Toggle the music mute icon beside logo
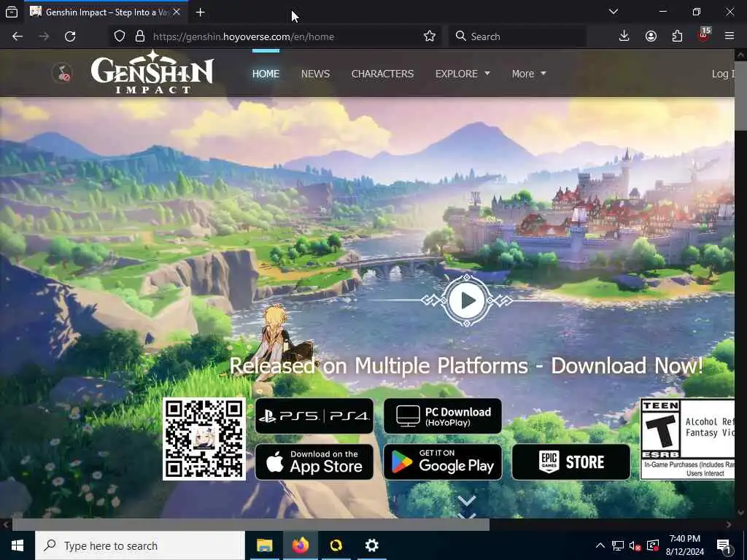Screen dimensions: 747x560 [62, 74]
